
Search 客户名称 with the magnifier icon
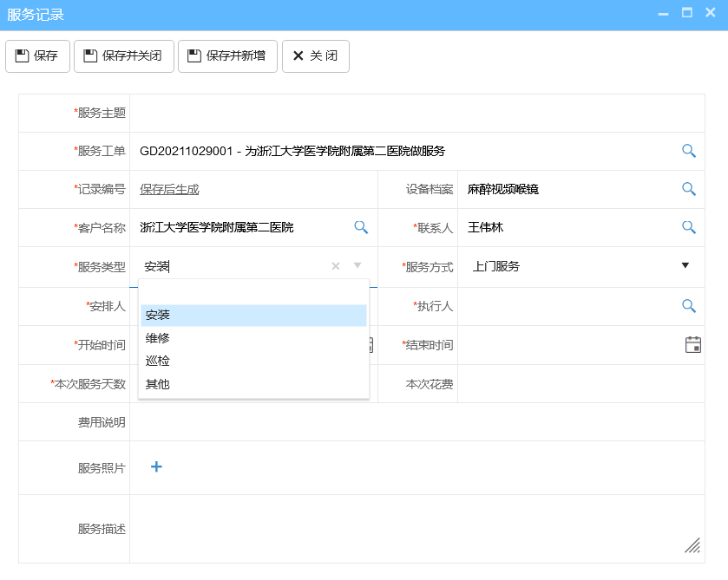pos(361,227)
